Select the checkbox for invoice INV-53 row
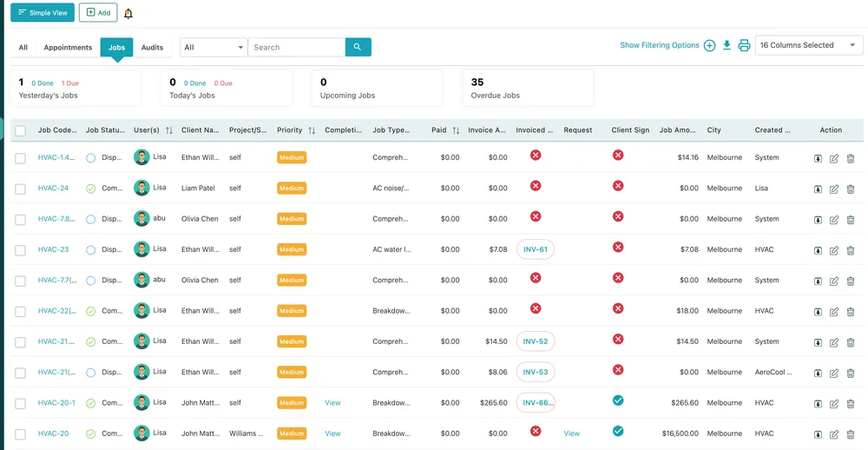Screen dimensions: 868x450 (x=21, y=373)
